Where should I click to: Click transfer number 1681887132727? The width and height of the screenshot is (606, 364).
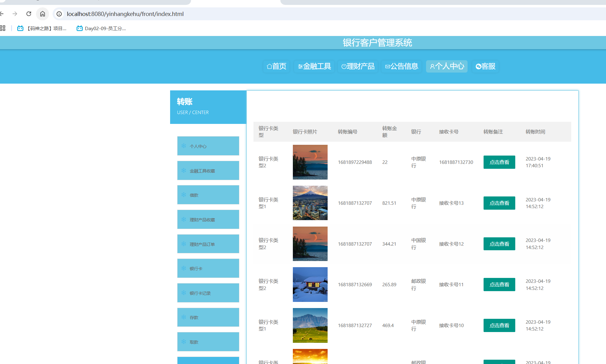(355, 325)
